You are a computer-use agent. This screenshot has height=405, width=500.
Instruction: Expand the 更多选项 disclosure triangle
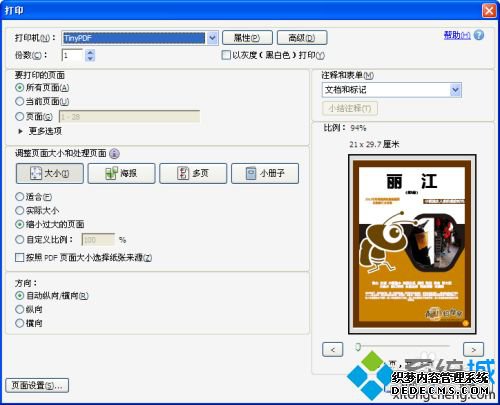pos(20,131)
